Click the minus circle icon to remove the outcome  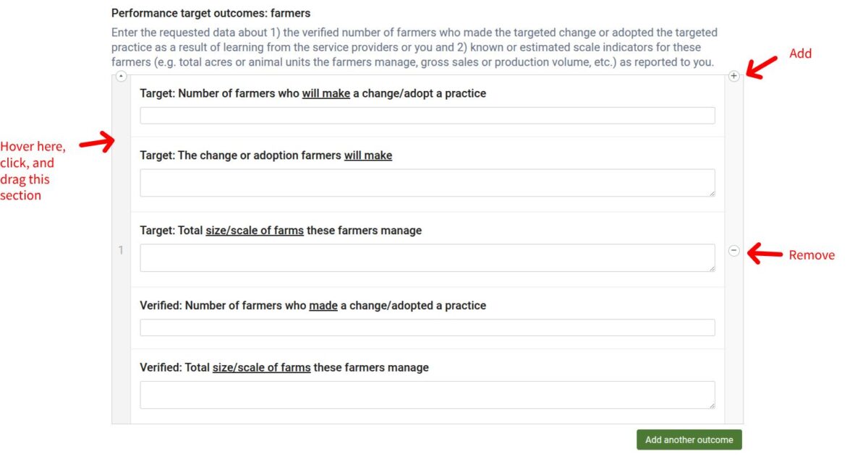[734, 251]
